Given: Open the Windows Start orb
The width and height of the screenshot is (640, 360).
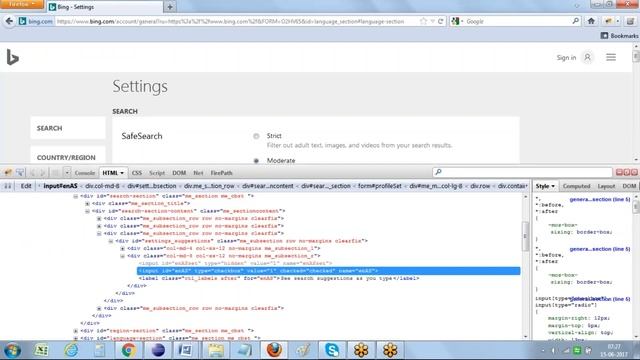Looking at the screenshot, I should (12, 350).
